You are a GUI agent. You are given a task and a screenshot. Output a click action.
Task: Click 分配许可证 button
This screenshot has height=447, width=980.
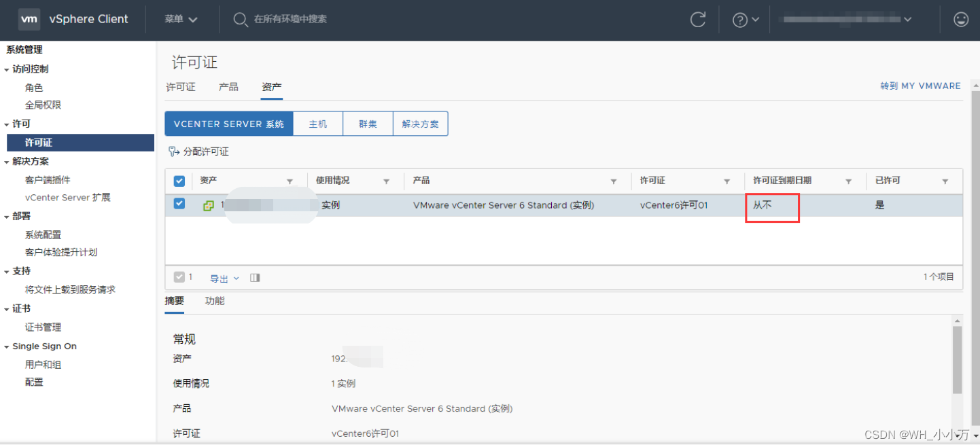(x=198, y=151)
